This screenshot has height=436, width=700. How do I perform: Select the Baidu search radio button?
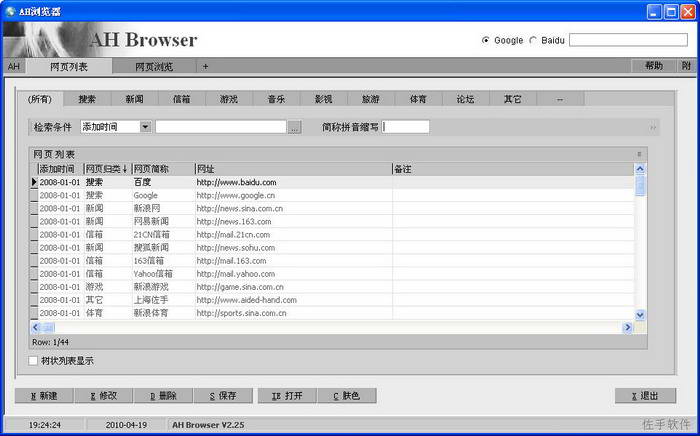(x=533, y=40)
